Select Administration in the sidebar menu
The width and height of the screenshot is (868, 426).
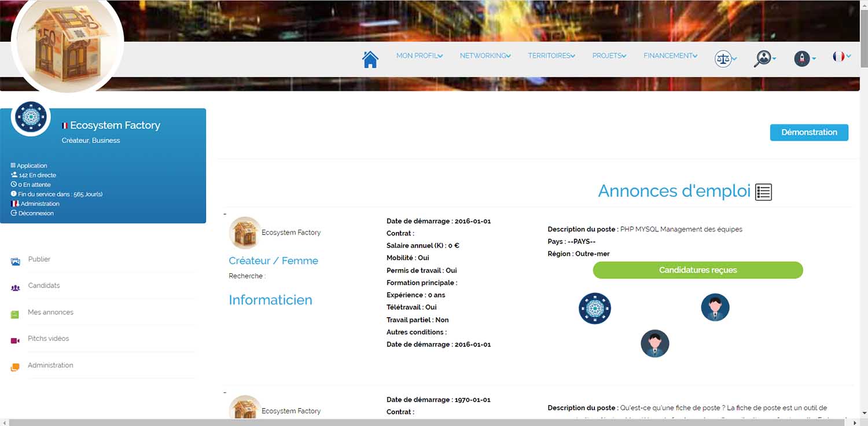click(51, 365)
